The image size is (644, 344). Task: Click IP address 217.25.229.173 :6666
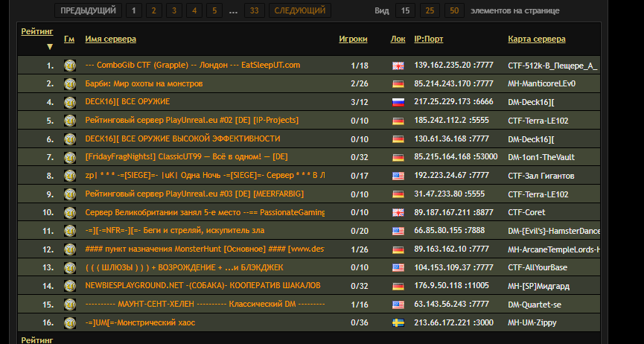tap(454, 101)
